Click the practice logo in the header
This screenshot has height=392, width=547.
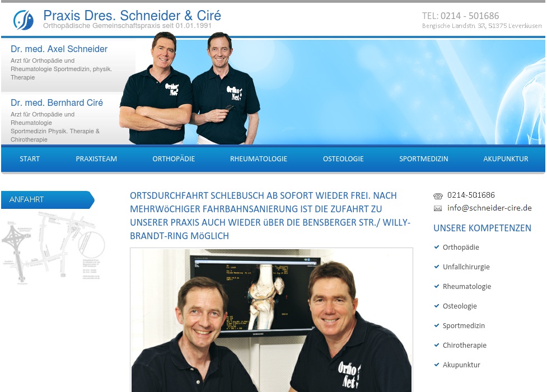[22, 19]
